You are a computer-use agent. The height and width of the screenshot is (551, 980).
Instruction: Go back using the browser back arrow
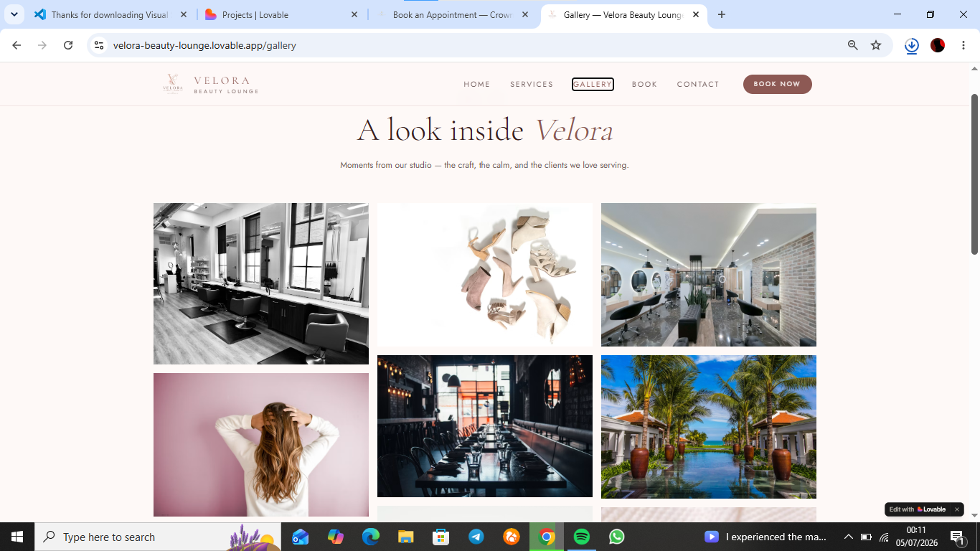click(17, 45)
